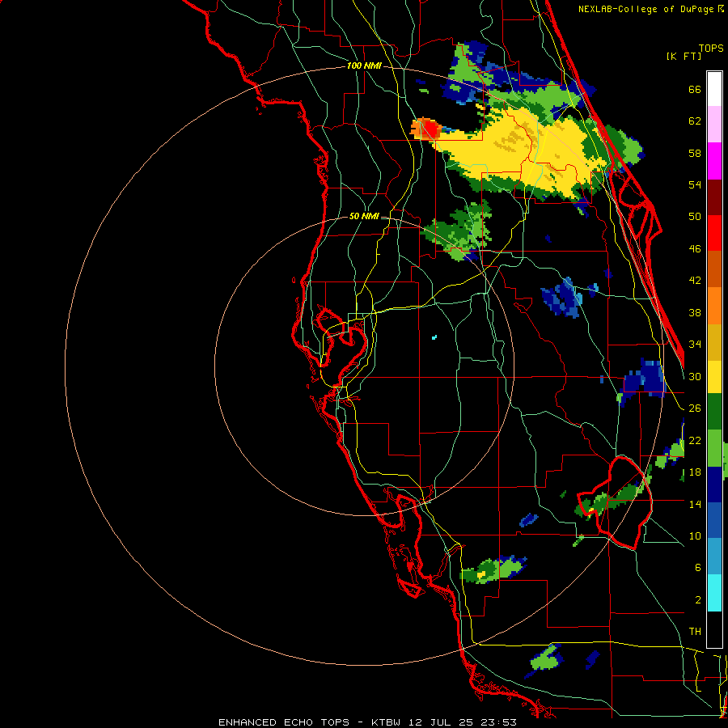Click the legend value 66
The width and height of the screenshot is (728, 728).
pyautogui.click(x=695, y=89)
